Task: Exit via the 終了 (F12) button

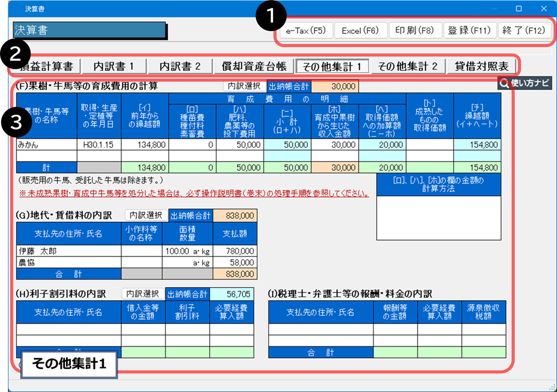Action: click(525, 31)
